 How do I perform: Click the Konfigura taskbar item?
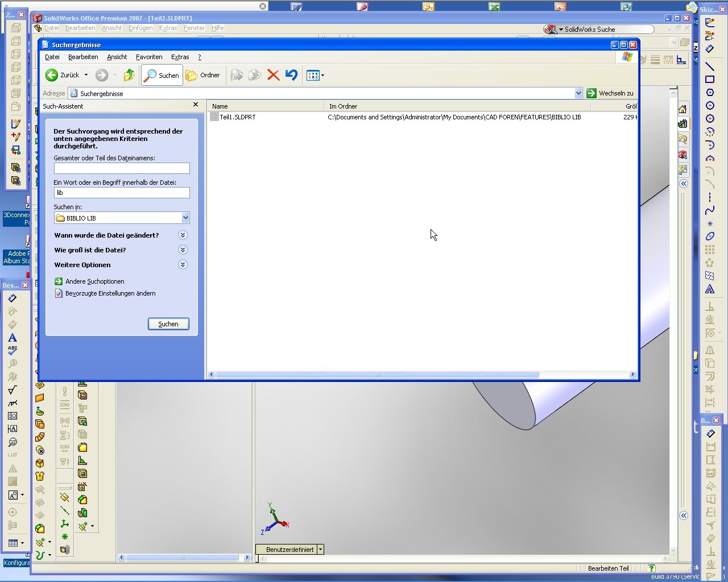pos(16,563)
